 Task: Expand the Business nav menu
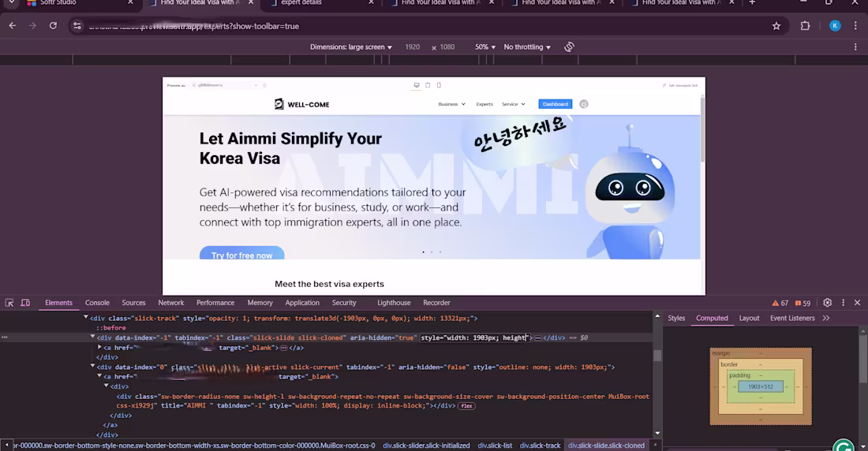point(451,104)
